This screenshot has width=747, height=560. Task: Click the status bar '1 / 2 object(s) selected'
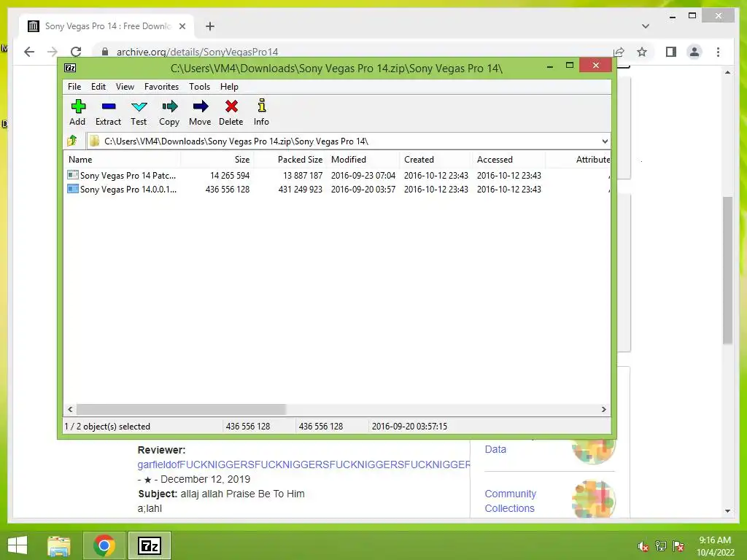tap(107, 426)
